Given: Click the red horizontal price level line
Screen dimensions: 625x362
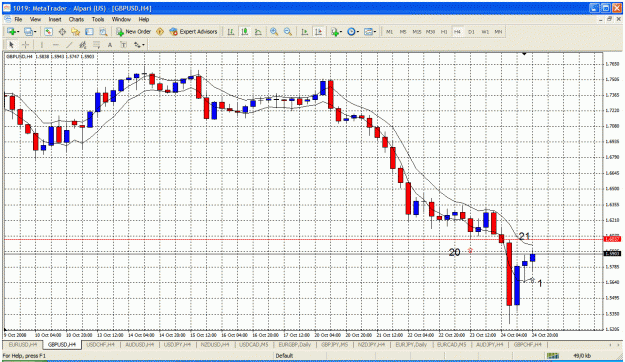Looking at the screenshot, I should click(303, 239).
